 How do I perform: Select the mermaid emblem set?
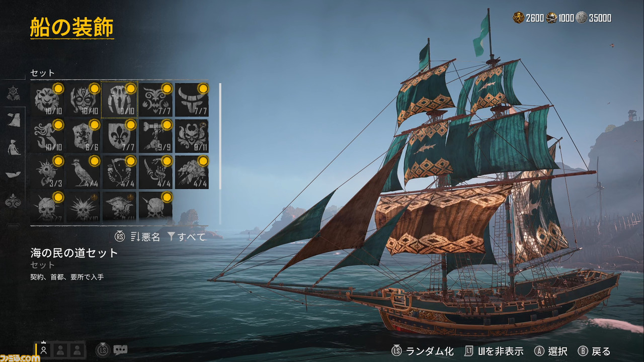[47, 136]
